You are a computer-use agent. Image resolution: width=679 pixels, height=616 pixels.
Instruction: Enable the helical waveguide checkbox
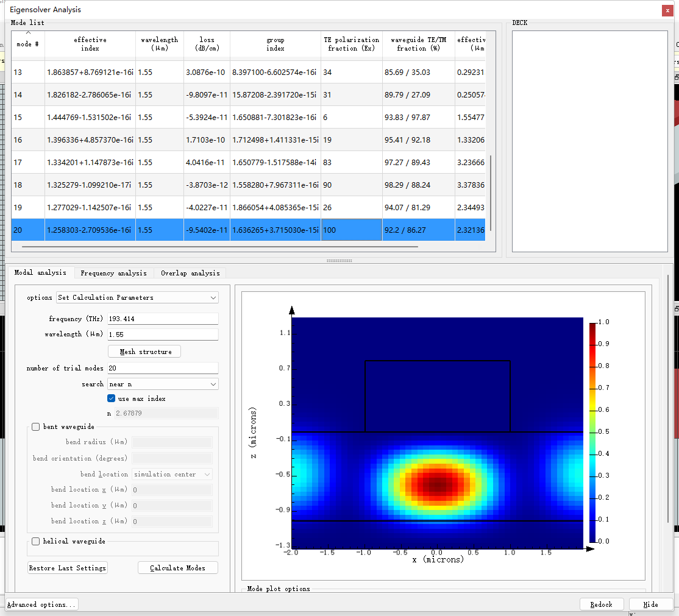tap(36, 541)
